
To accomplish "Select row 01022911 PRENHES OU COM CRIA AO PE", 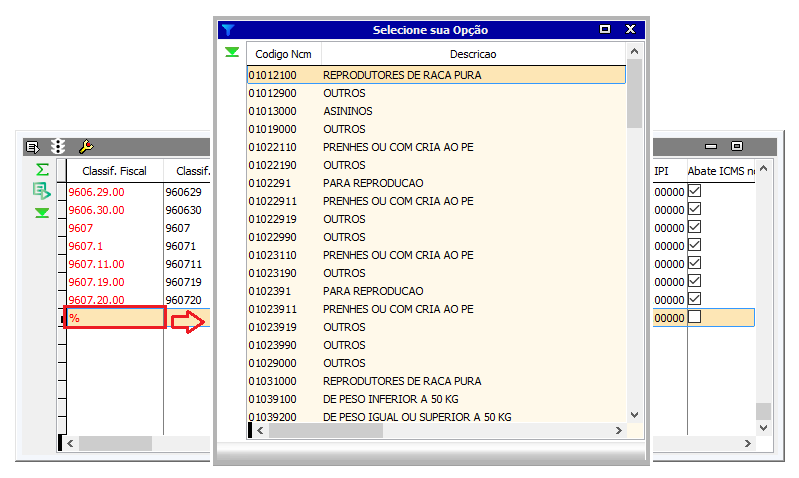I will pyautogui.click(x=436, y=201).
